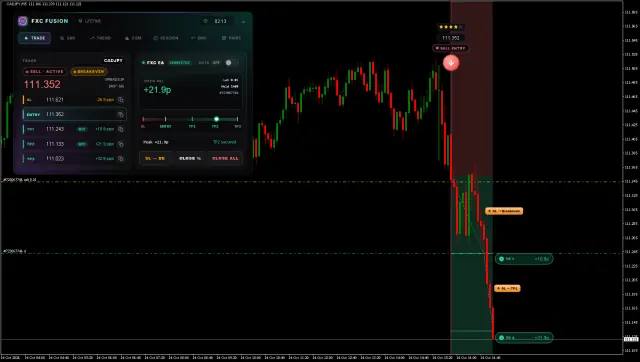Click the CONNECTED status badge
Image resolution: width=640 pixels, height=362 pixels.
tap(180, 62)
